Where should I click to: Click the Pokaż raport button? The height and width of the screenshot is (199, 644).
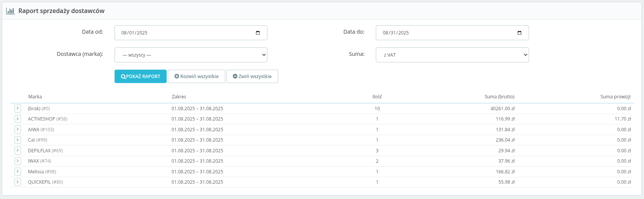point(141,77)
